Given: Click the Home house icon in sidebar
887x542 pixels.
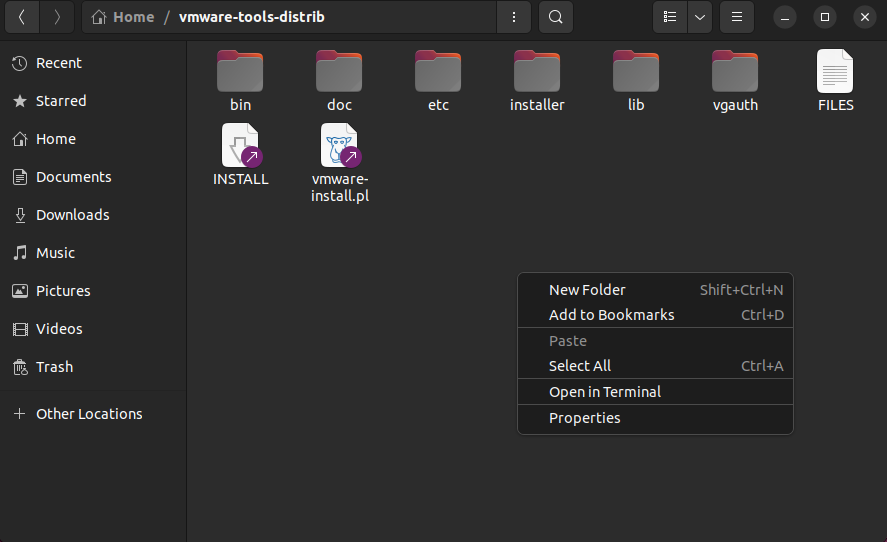Looking at the screenshot, I should 20,139.
